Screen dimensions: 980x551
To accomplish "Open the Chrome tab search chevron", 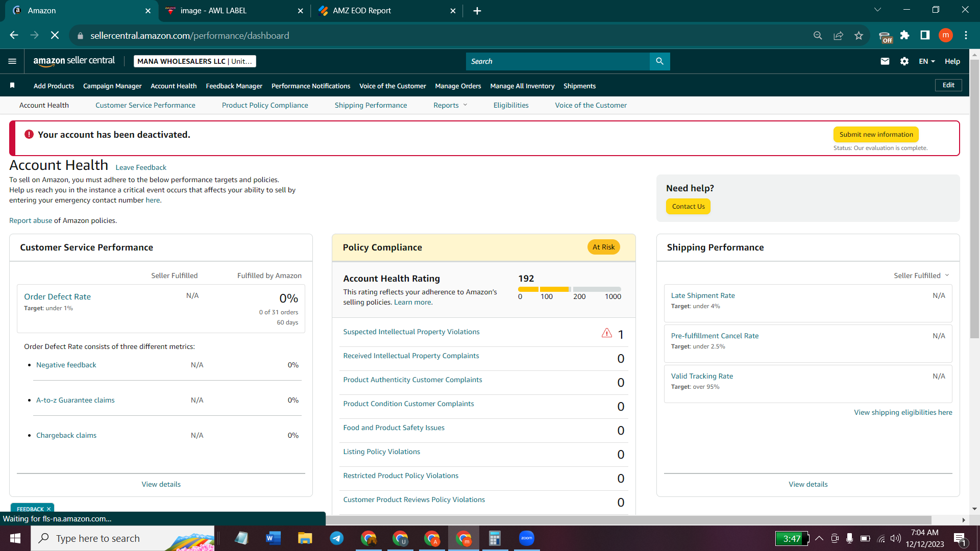I will (877, 10).
